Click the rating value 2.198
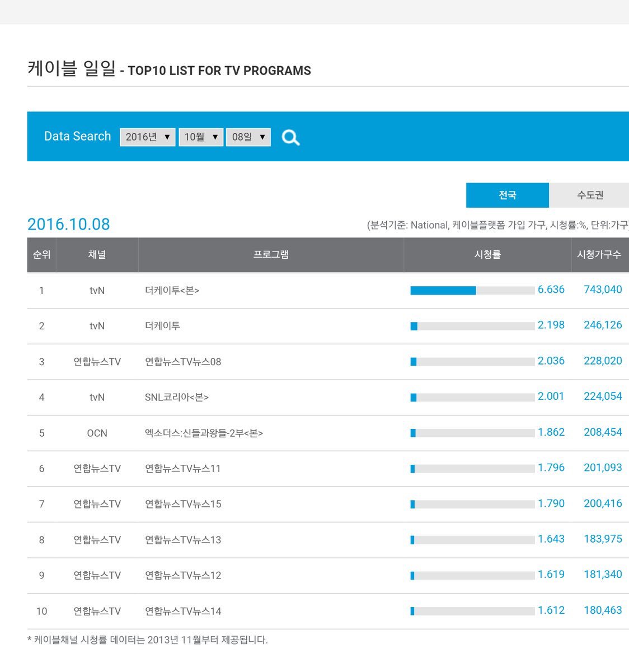Image resolution: width=629 pixels, height=672 pixels. [x=551, y=325]
